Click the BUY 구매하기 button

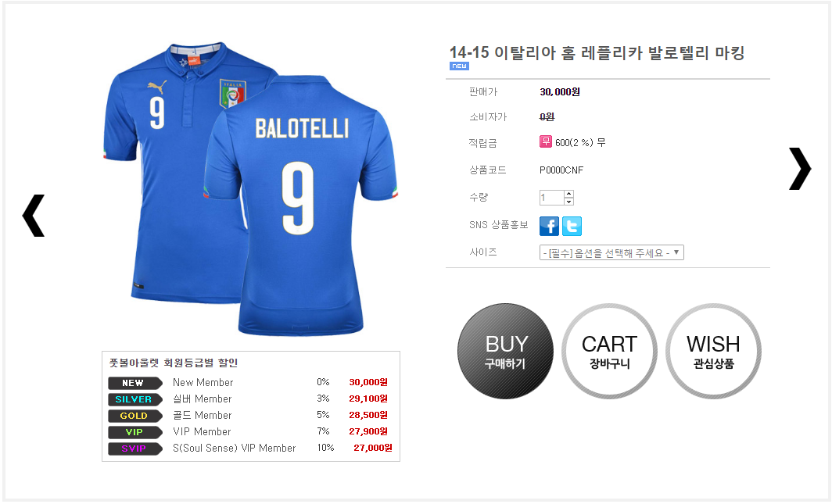pyautogui.click(x=505, y=351)
